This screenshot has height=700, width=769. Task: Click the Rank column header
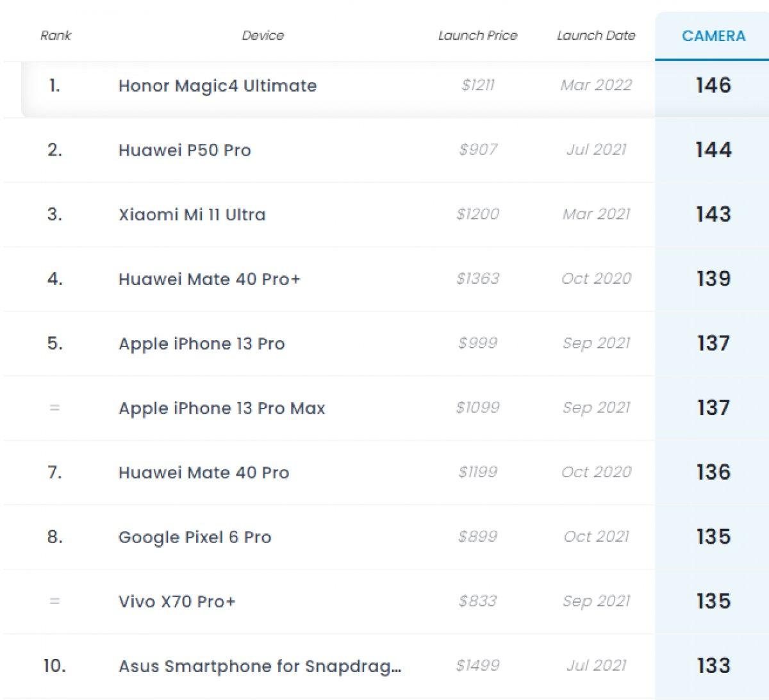click(x=56, y=35)
